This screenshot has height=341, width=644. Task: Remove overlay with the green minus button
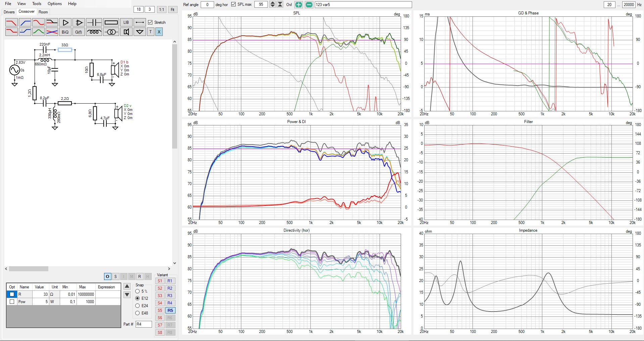(309, 4)
